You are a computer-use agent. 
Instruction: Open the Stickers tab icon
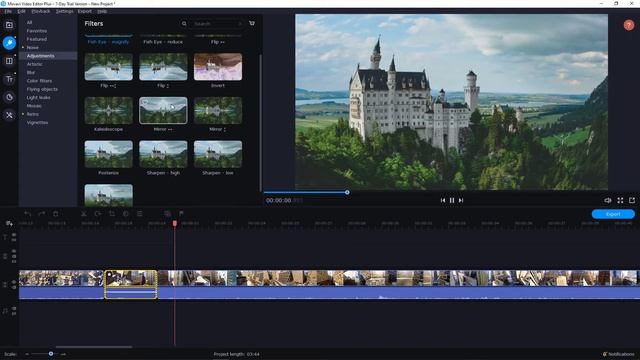[x=9, y=97]
